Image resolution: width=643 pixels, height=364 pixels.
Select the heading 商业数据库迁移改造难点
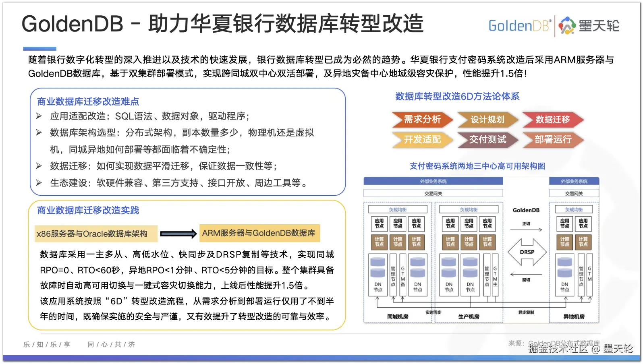click(x=88, y=101)
